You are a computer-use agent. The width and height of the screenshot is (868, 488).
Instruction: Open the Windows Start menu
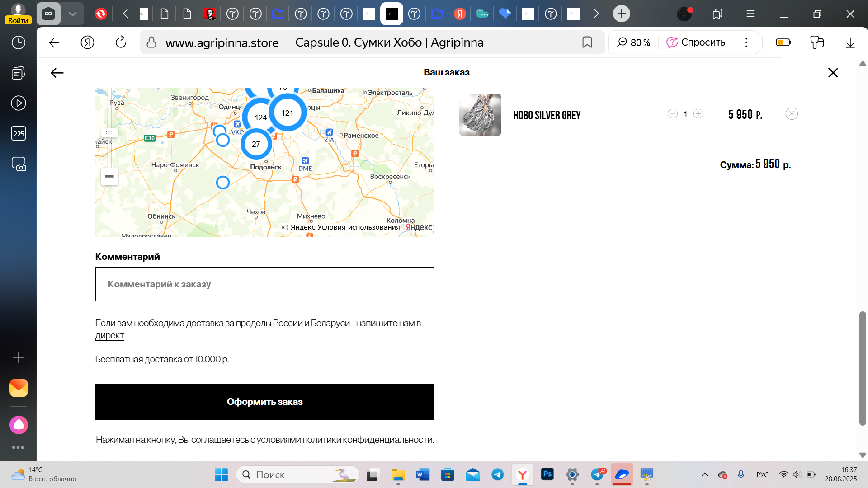[x=221, y=474]
